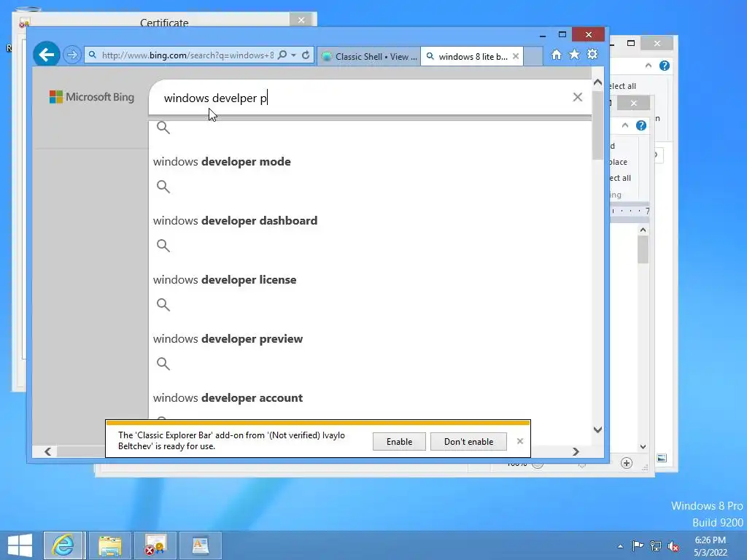Go back with the blue back arrow
Screen dimensions: 747x560
(x=46, y=55)
